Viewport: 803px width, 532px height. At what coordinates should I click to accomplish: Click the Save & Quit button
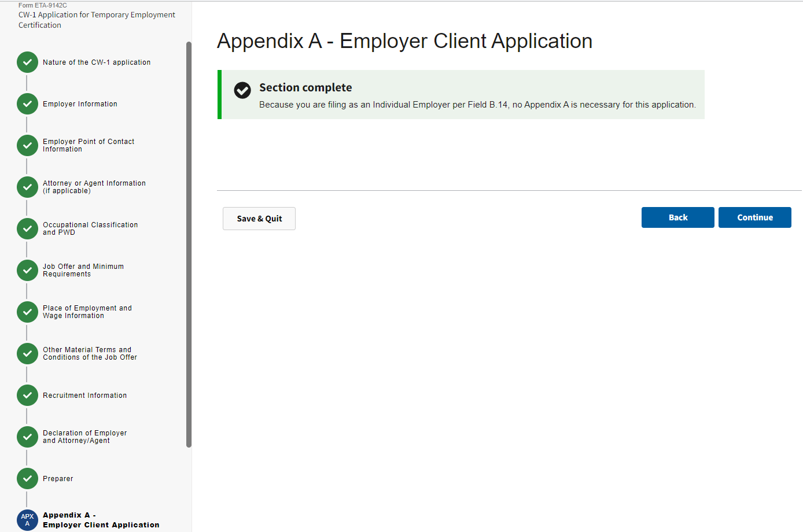(x=259, y=219)
